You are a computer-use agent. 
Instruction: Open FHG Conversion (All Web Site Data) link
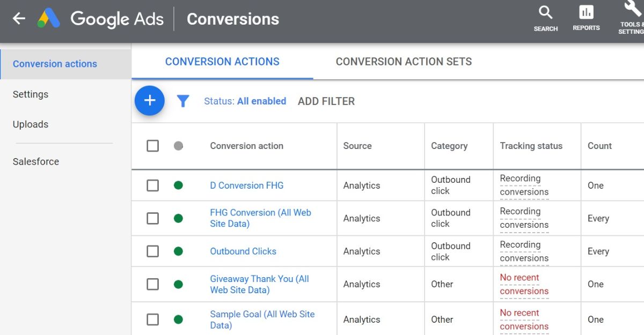(261, 218)
